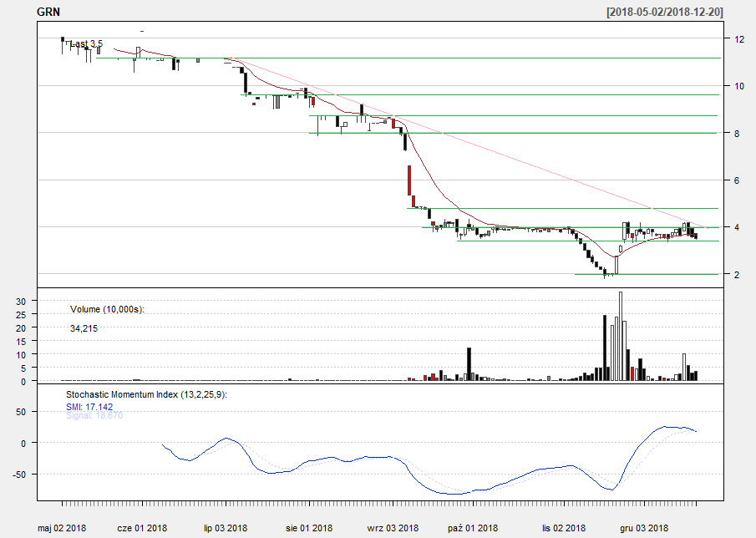756x538 pixels.
Task: Click the price axis label 8
Action: point(737,134)
